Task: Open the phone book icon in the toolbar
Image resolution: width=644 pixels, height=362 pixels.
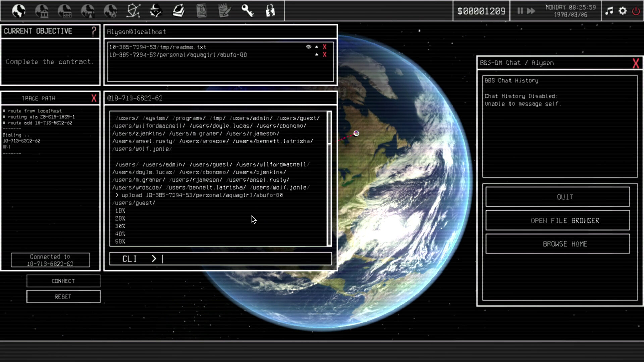Action: pyautogui.click(x=202, y=11)
